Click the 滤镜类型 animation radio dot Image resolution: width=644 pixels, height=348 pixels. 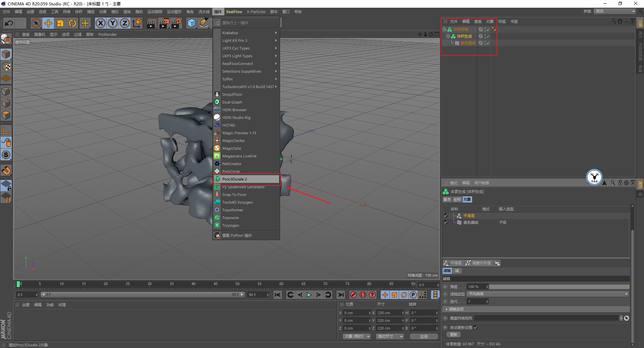click(x=445, y=294)
